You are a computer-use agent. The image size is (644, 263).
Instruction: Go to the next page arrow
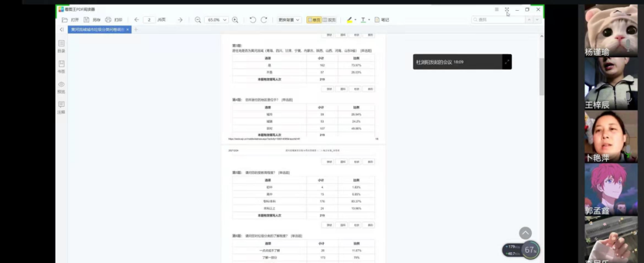[180, 20]
